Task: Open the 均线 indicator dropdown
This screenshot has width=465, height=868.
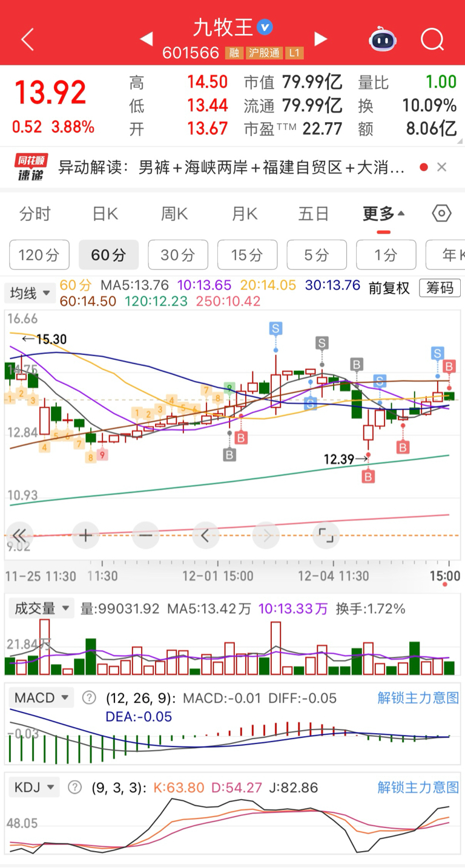Action: coord(30,293)
